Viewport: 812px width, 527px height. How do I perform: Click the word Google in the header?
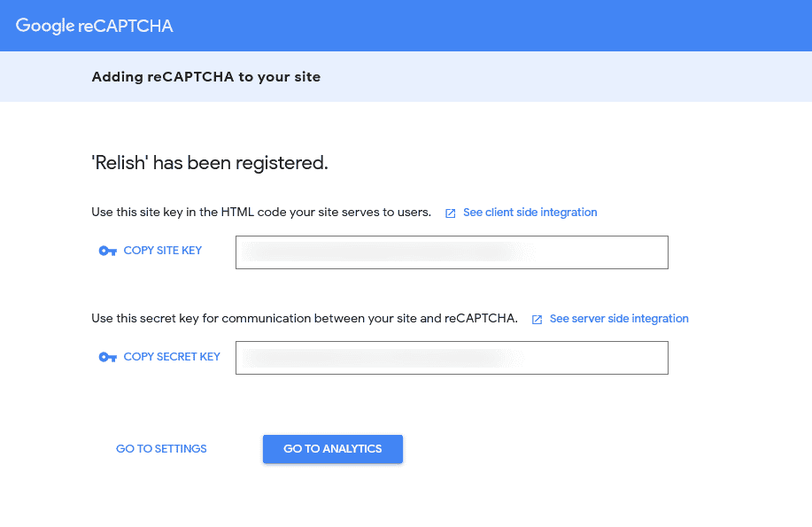tap(45, 26)
